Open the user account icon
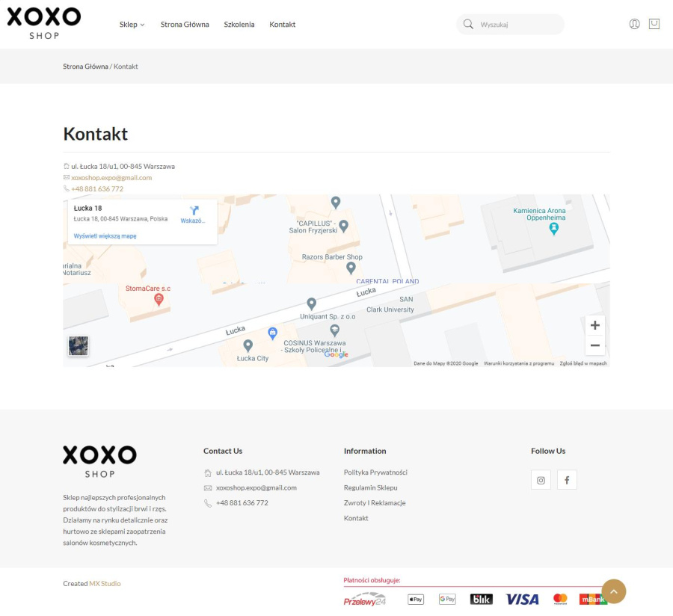This screenshot has height=616, width=673. click(633, 24)
